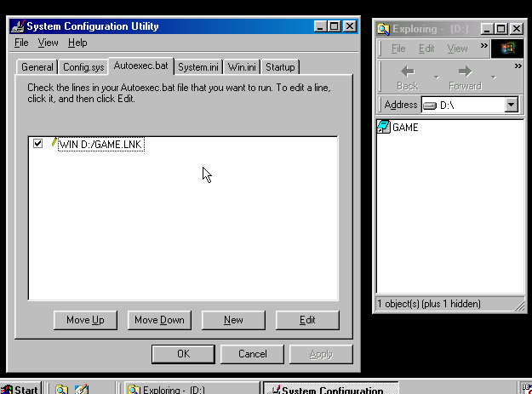Switch to the Startup tab
The height and width of the screenshot is (394, 532).
pos(280,67)
